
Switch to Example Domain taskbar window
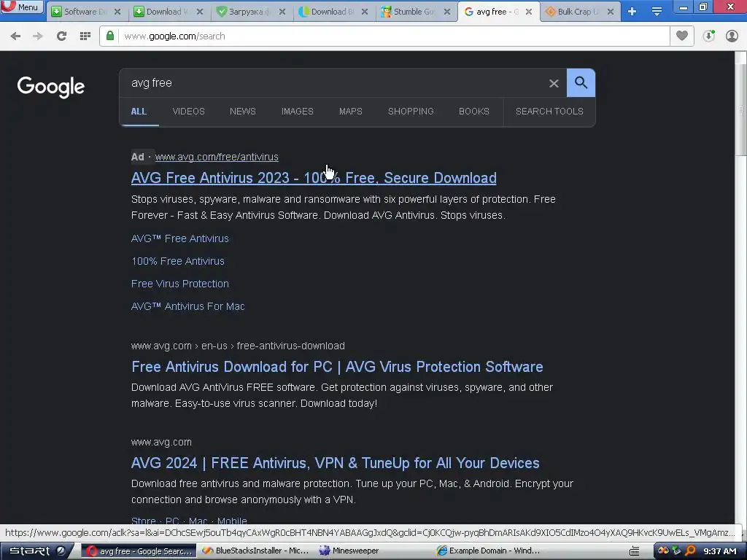click(488, 551)
